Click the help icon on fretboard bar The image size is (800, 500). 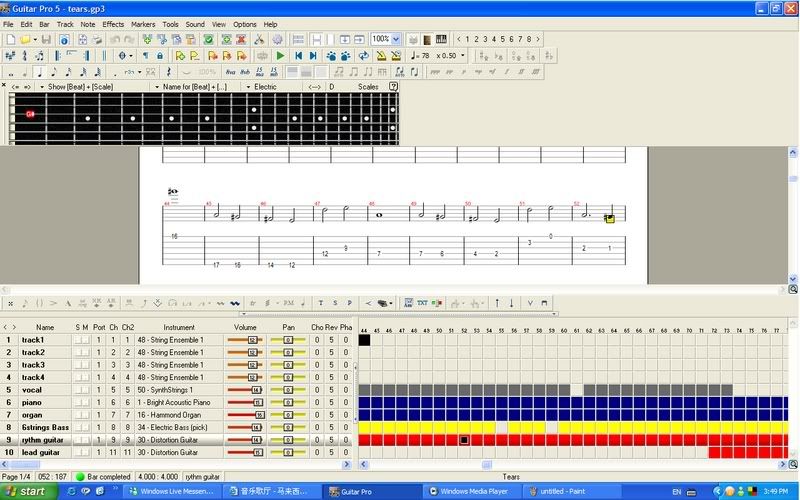393,87
